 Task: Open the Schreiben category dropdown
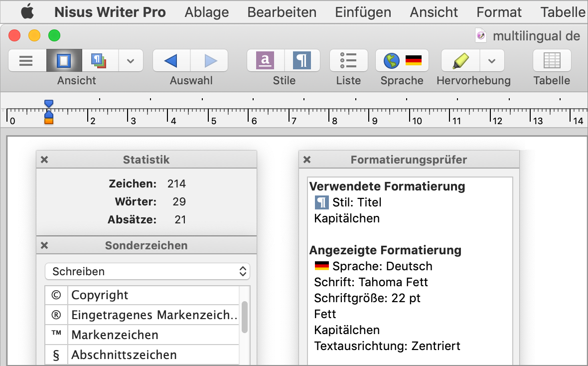coord(147,271)
